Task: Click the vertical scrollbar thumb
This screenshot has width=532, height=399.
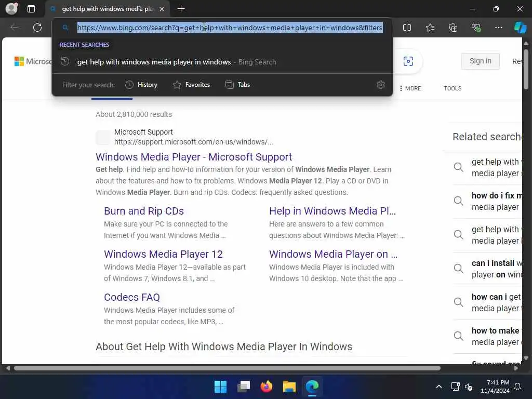Action: point(526,70)
